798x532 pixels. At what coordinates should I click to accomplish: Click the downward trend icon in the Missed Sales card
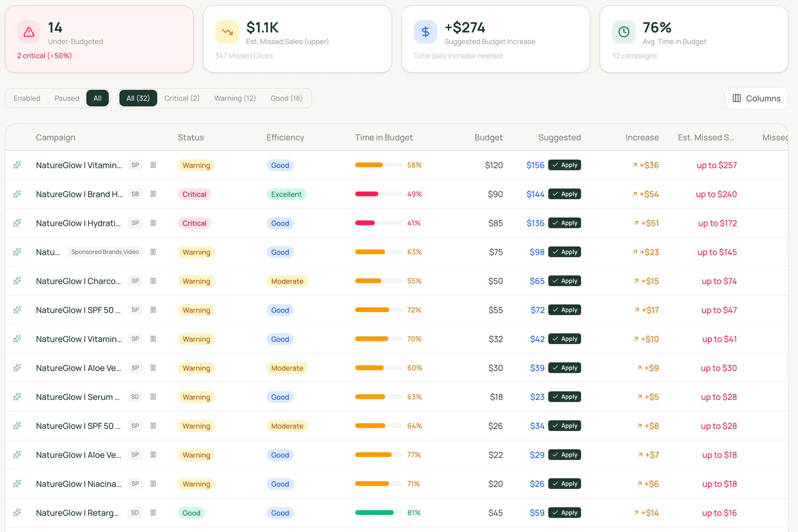point(227,32)
